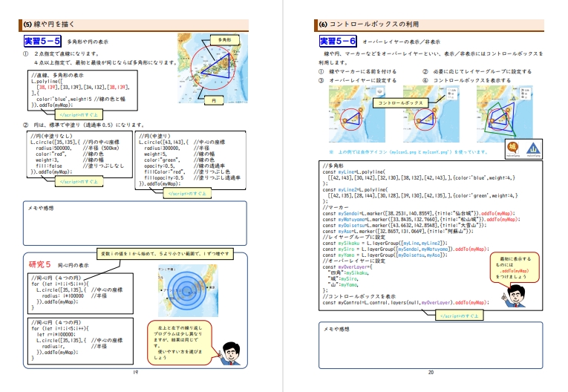The image size is (568, 392).
Task: Click the const myLine2=L.polyline( code line
Action: pos(355,189)
